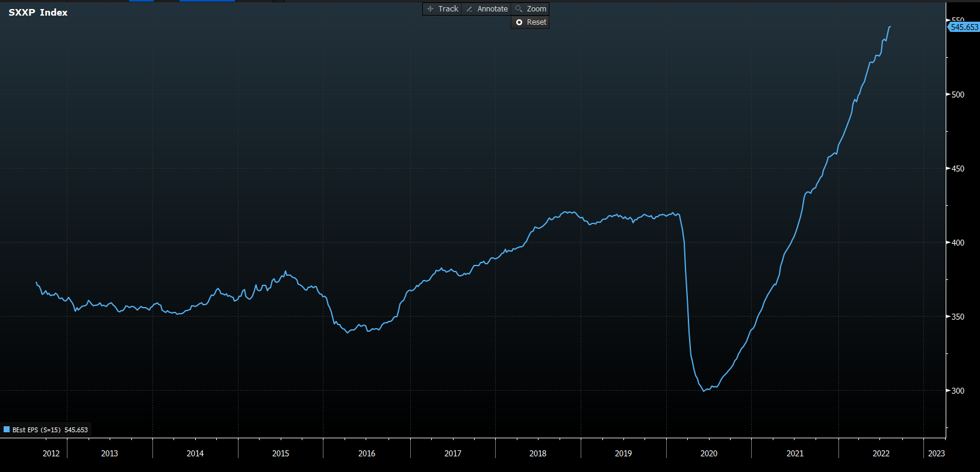Select the 2014 year label on time axis

point(195,453)
